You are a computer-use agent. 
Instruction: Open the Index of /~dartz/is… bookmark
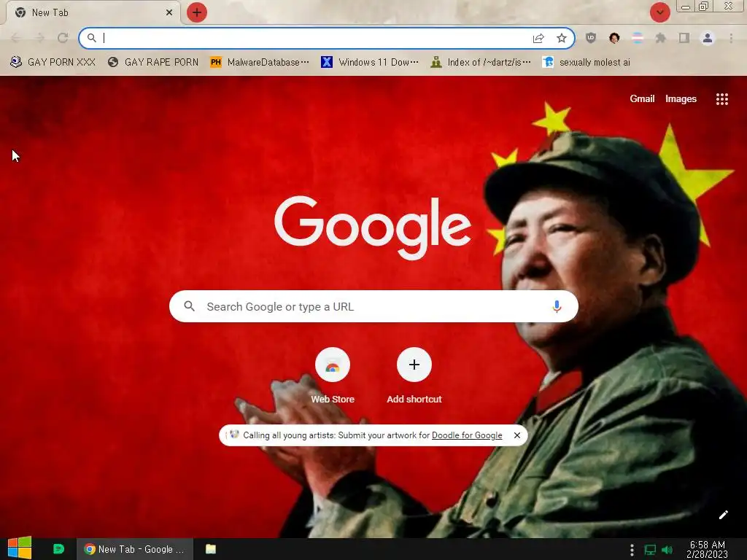click(x=480, y=63)
